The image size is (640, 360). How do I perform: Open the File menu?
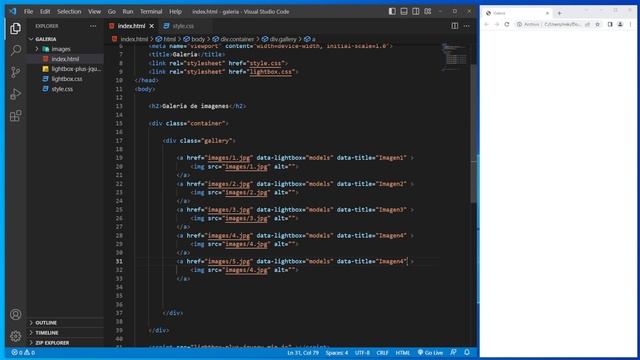coord(28,11)
